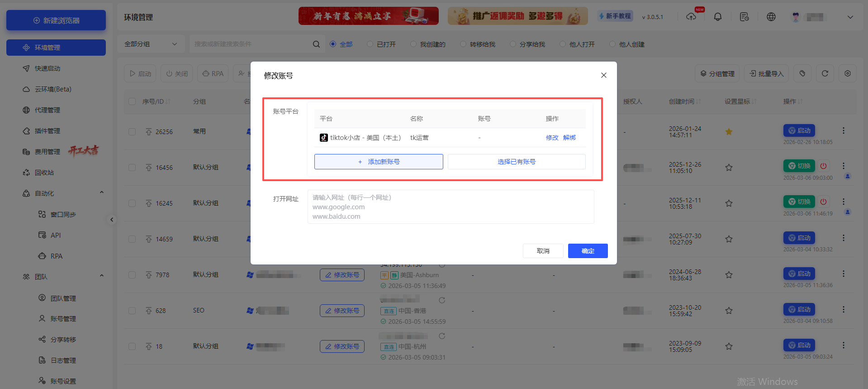Click 新建浏览器 button
This screenshot has height=389, width=868.
pos(56,20)
